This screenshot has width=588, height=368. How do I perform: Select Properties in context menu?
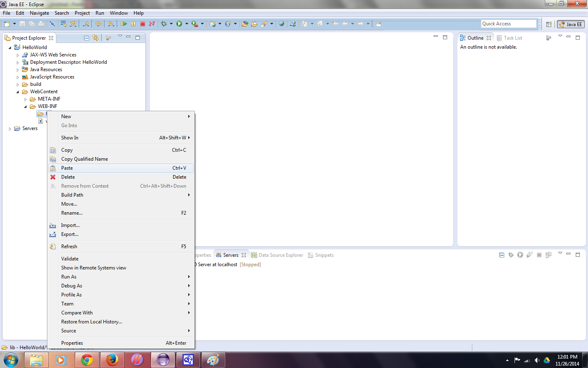click(121, 343)
